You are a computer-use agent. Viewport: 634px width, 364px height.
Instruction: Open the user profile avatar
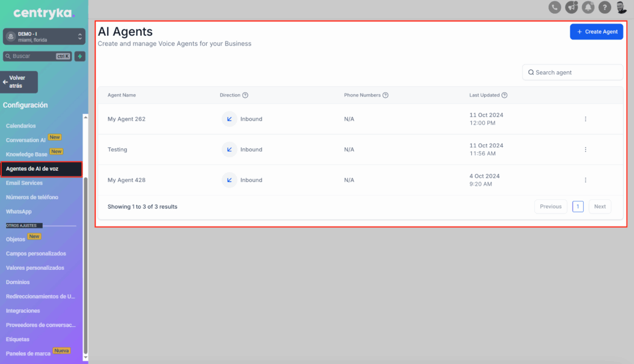click(x=622, y=7)
